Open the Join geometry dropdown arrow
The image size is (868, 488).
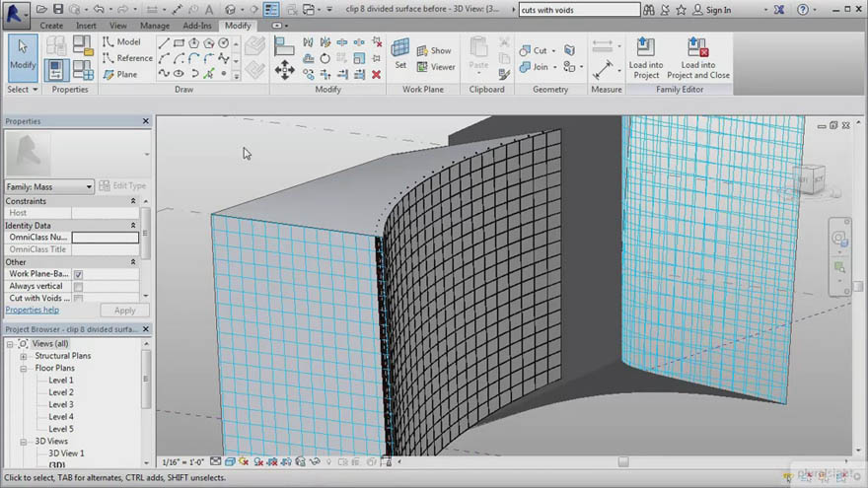point(554,67)
